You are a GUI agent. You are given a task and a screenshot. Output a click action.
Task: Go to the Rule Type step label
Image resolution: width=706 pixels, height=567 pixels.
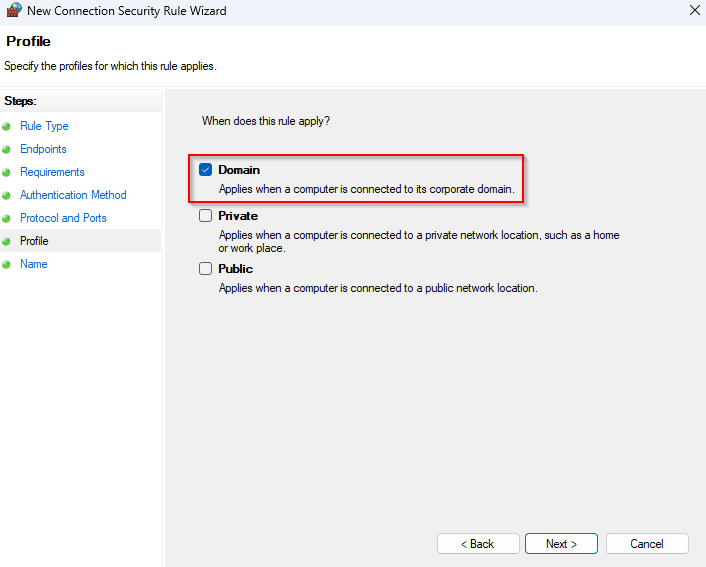coord(44,126)
